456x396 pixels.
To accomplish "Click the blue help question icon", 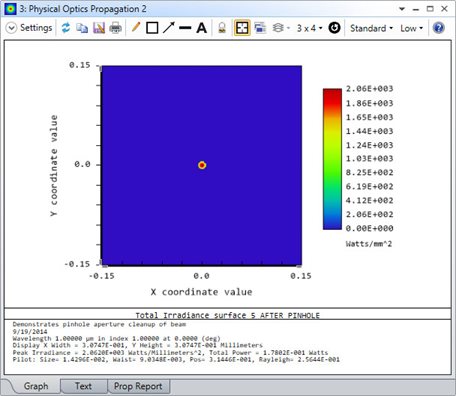I will pyautogui.click(x=439, y=28).
